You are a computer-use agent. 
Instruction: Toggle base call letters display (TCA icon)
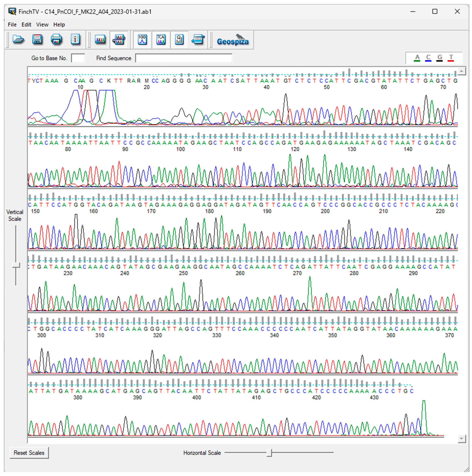click(x=161, y=39)
